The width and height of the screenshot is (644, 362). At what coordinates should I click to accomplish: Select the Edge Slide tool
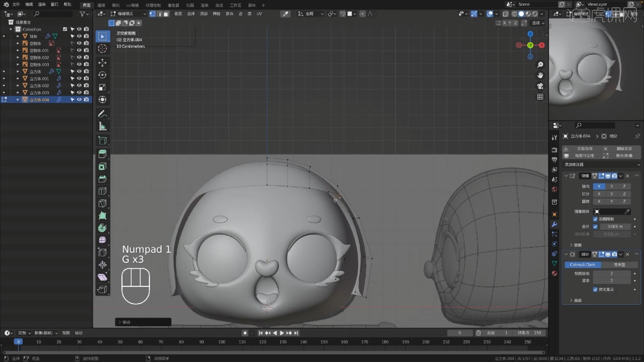(x=102, y=252)
